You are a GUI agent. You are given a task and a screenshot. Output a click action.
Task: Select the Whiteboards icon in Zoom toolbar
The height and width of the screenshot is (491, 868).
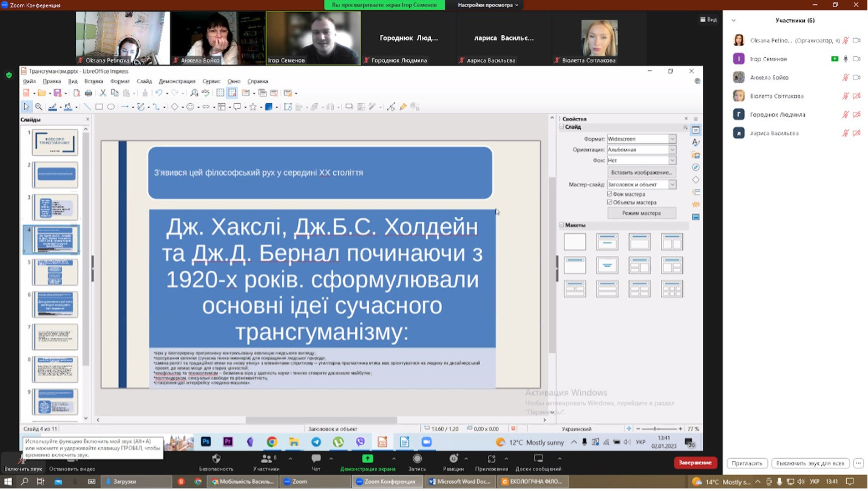point(538,459)
